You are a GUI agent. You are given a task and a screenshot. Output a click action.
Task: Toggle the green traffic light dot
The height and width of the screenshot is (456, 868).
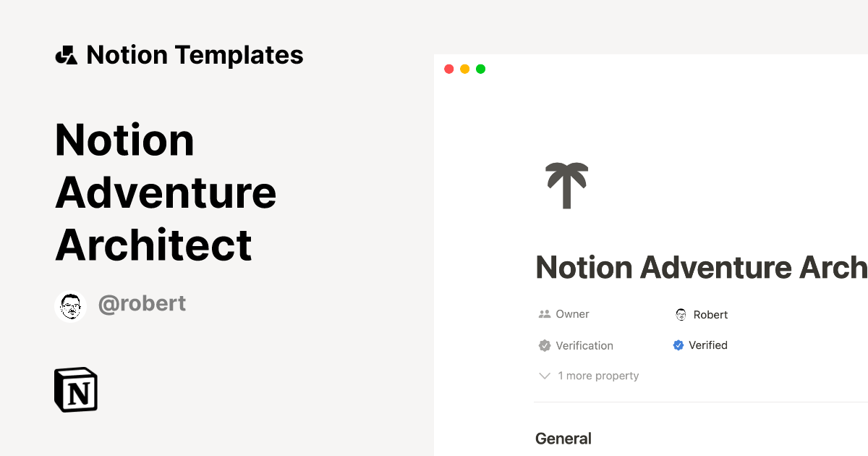(x=480, y=69)
